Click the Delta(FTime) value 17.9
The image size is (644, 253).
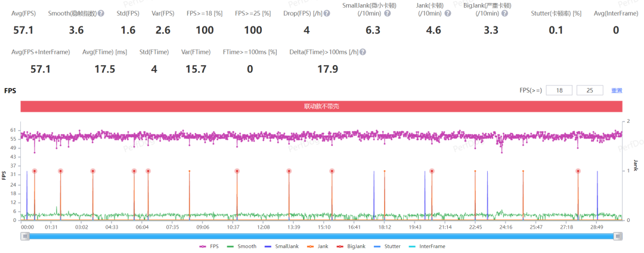click(328, 69)
